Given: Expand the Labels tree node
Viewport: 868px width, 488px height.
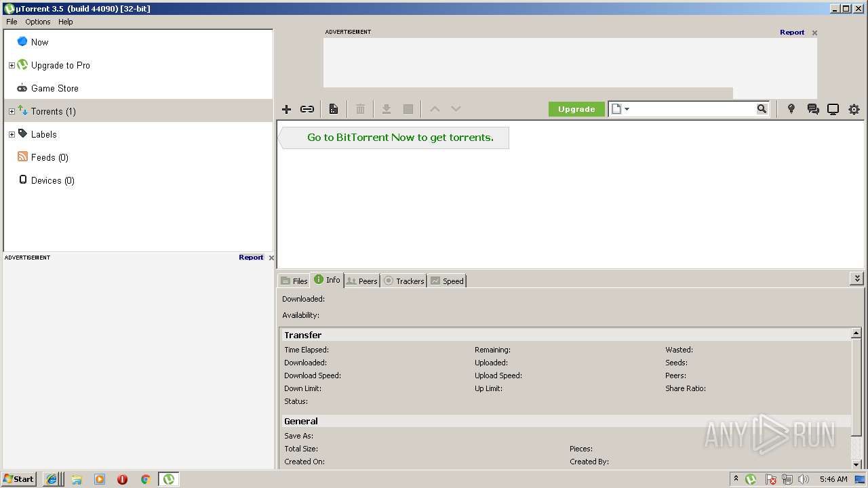Looking at the screenshot, I should point(12,135).
